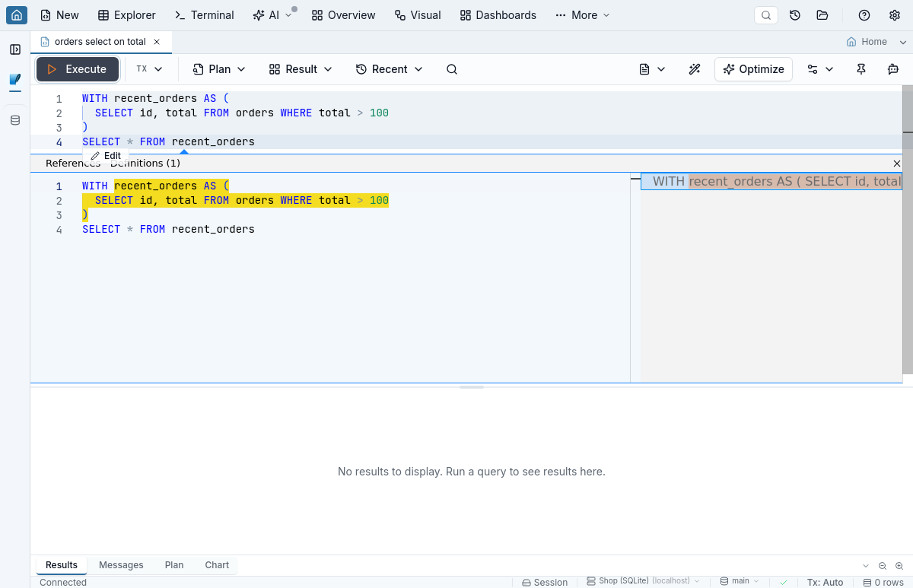Open the Visual builder
This screenshot has width=913, height=588.
418,15
